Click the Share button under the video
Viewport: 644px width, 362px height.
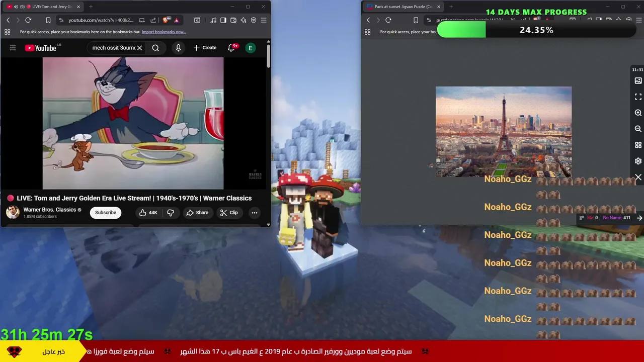point(197,213)
